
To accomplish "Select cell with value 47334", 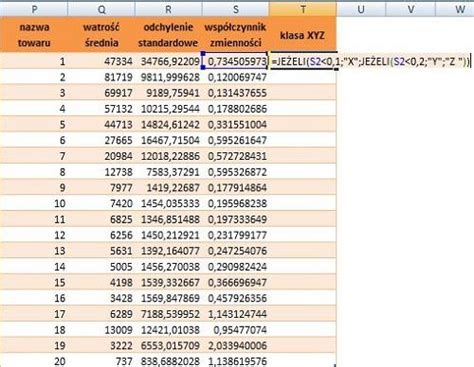I will [x=101, y=61].
